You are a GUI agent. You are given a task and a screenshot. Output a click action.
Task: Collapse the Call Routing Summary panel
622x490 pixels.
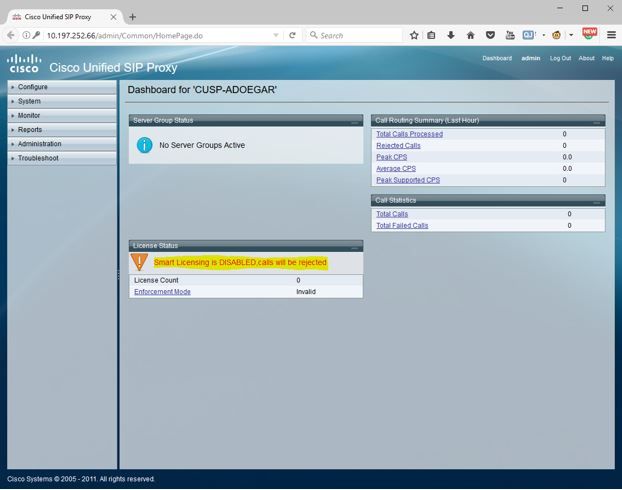597,123
